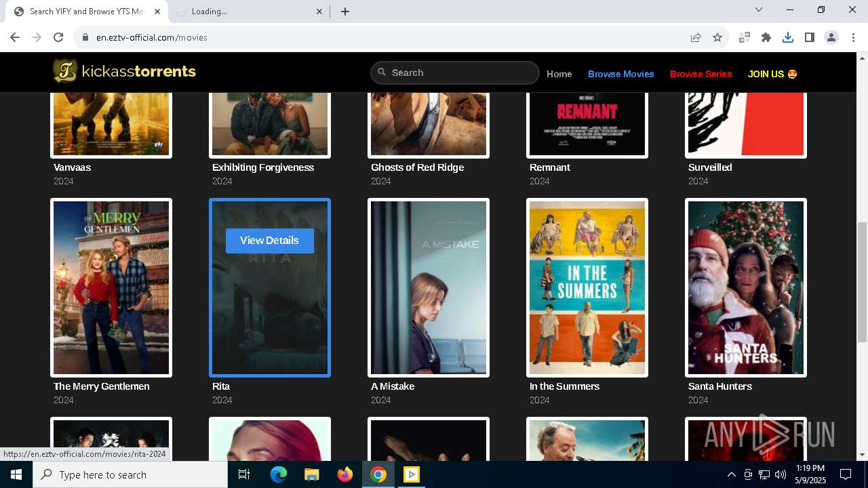868x488 pixels.
Task: Go back with browser back arrow
Action: point(15,37)
